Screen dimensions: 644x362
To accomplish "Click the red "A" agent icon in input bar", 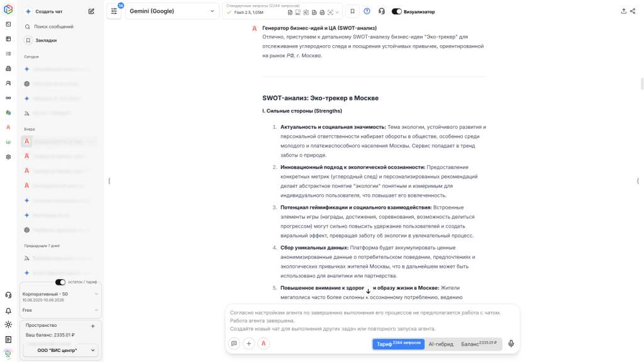I will (x=264, y=343).
